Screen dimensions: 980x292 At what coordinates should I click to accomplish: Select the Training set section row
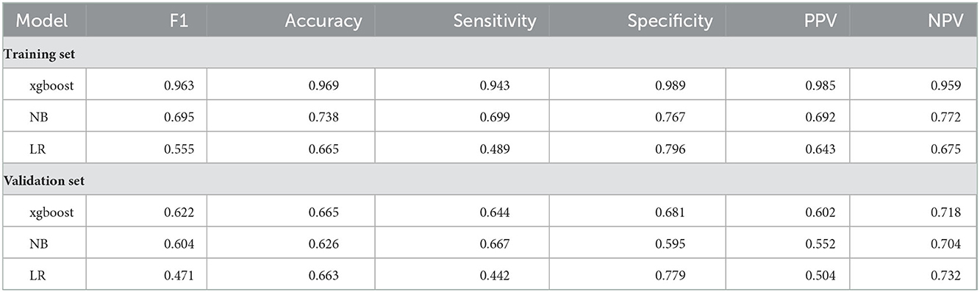tap(490, 54)
